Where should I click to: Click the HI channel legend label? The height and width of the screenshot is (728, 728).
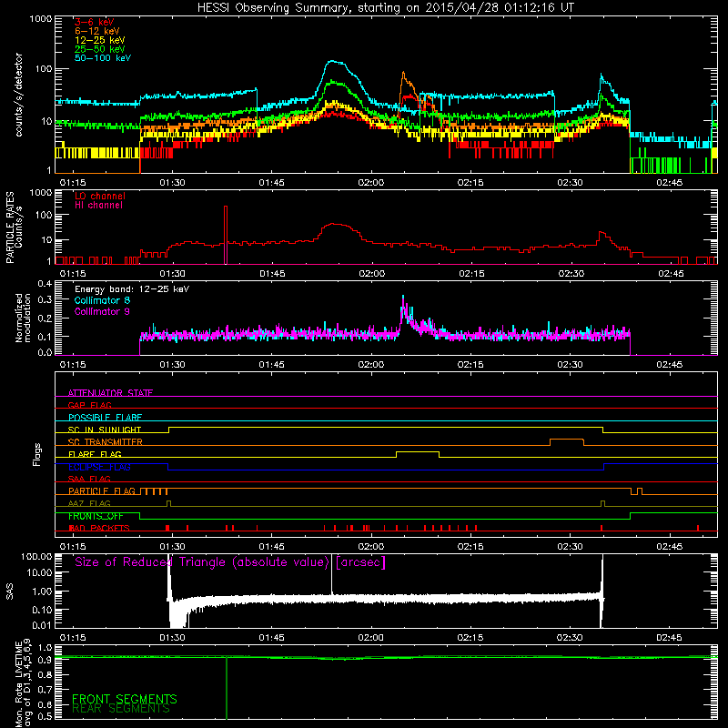(99, 206)
